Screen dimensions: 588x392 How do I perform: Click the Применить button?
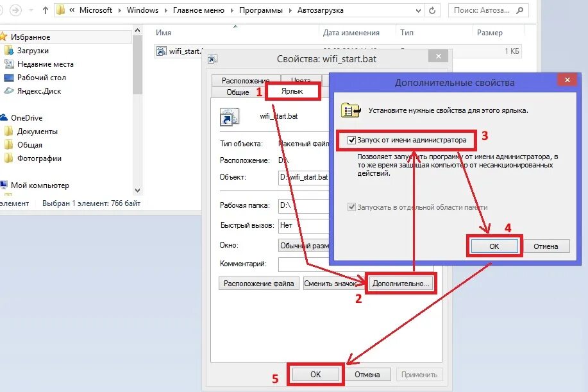pyautogui.click(x=419, y=375)
